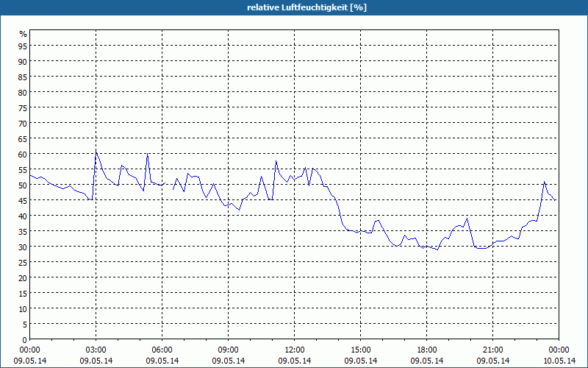Select the y-axis value 5
The height and width of the screenshot is (368, 588).
click(x=25, y=325)
